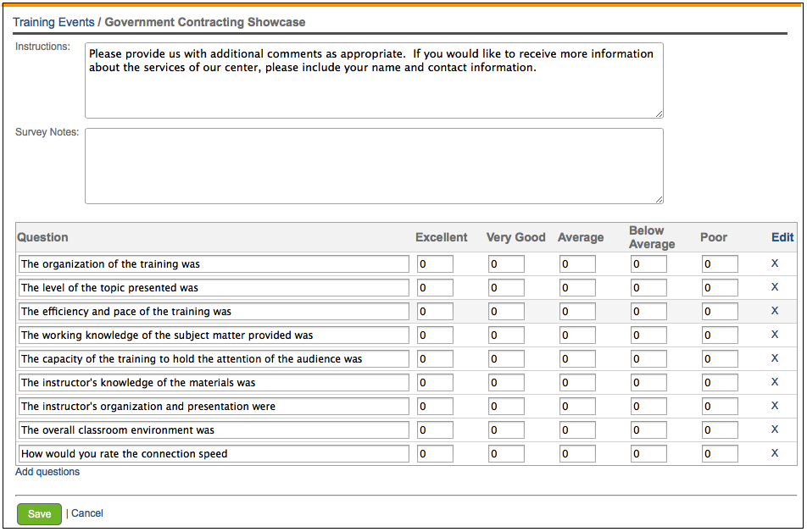
Task: Click the green Save button
Action: pyautogui.click(x=39, y=514)
